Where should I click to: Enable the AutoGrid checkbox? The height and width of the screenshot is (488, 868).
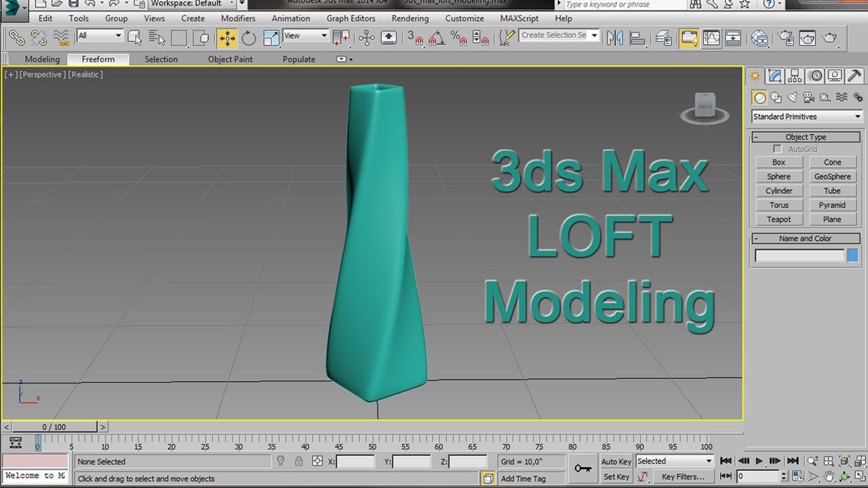point(778,149)
